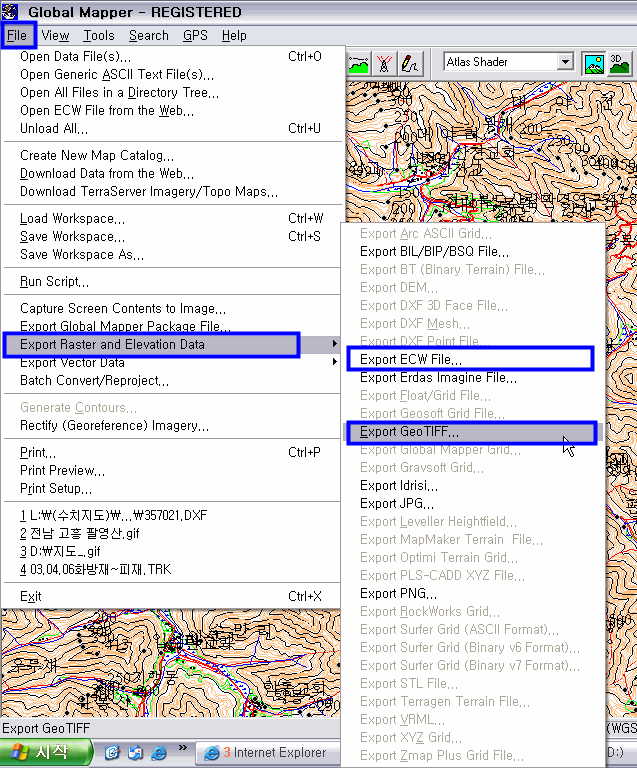Click the Global Mapper title bar icon

pyautogui.click(x=10, y=11)
